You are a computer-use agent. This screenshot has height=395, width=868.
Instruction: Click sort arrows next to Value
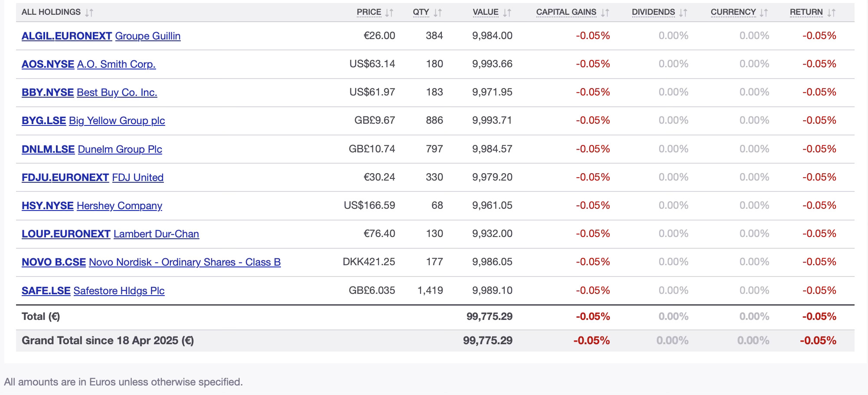(x=507, y=13)
